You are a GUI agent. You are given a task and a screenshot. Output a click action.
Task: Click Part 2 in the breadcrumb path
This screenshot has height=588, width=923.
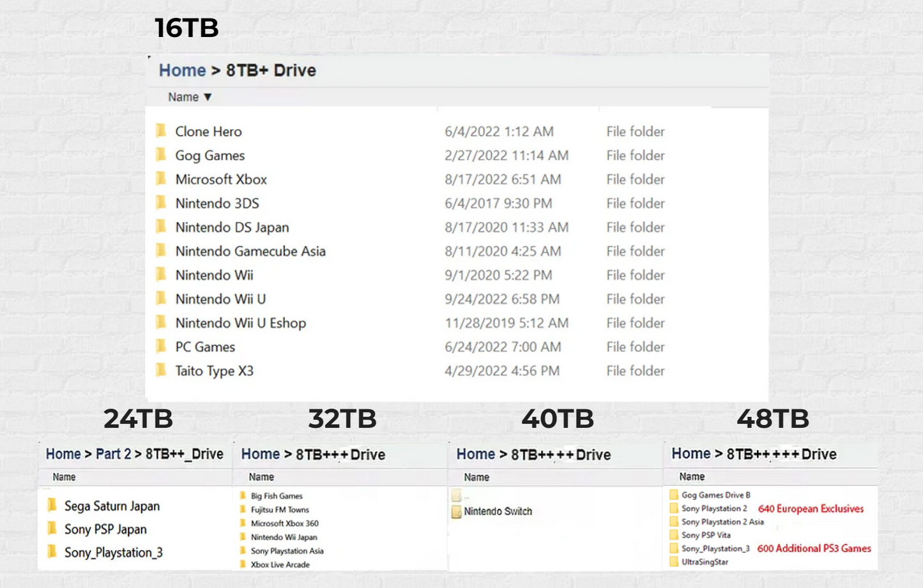pyautogui.click(x=113, y=454)
